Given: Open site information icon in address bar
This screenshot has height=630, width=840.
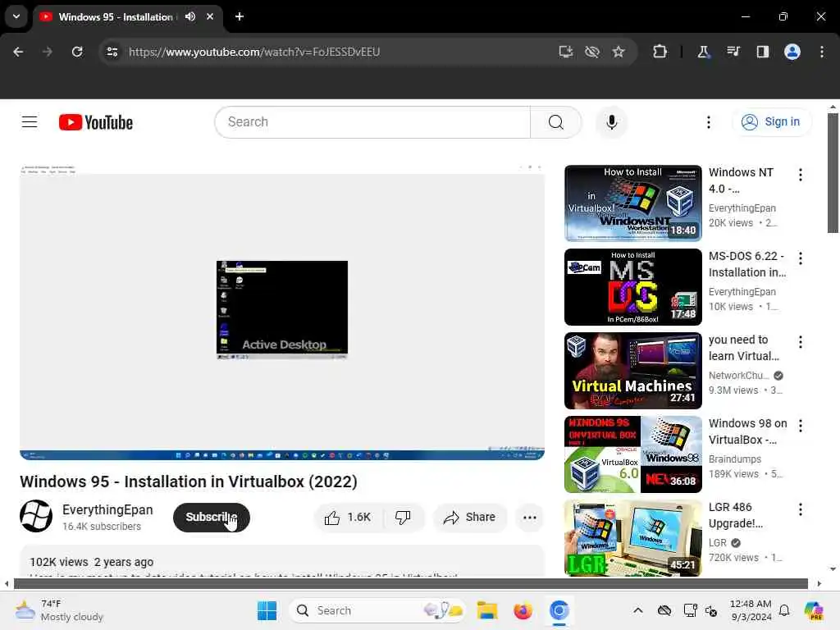Looking at the screenshot, I should point(112,52).
